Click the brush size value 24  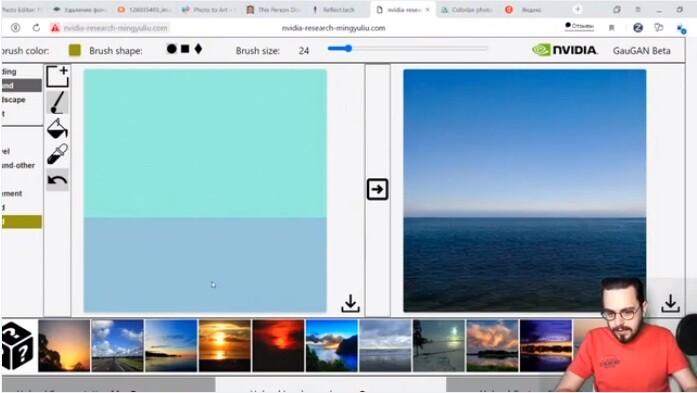304,51
